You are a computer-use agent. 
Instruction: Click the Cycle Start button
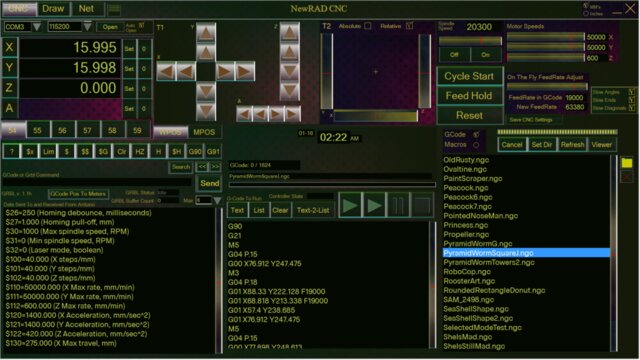pyautogui.click(x=469, y=76)
